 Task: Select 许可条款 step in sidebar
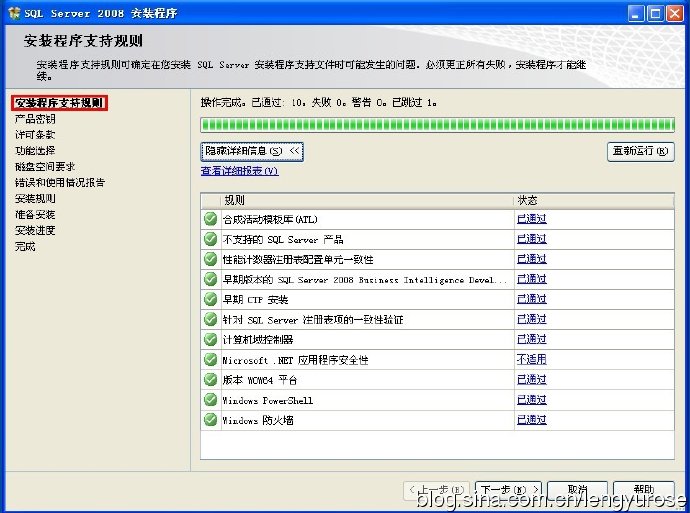tap(35, 135)
